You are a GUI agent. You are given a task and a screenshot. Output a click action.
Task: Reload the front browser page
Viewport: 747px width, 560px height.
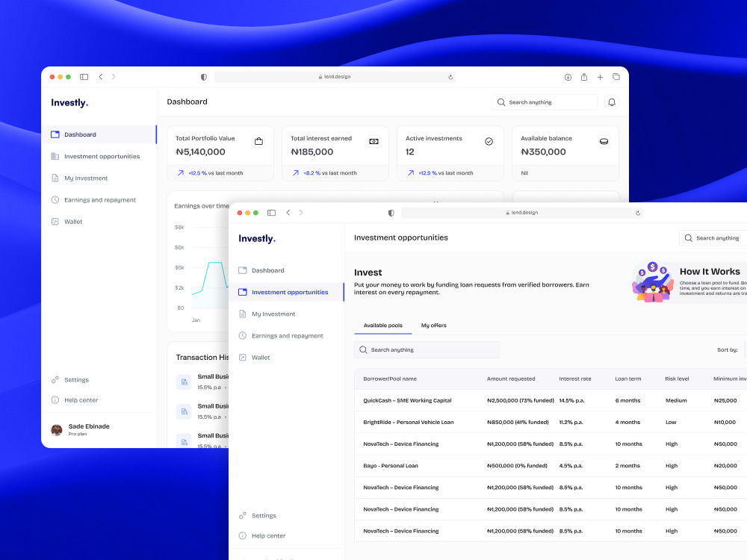pos(637,213)
